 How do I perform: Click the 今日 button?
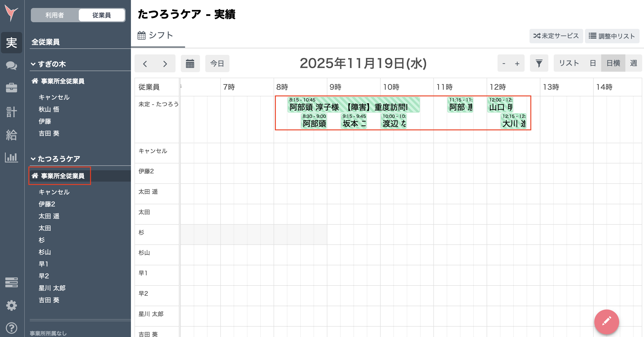pos(217,63)
